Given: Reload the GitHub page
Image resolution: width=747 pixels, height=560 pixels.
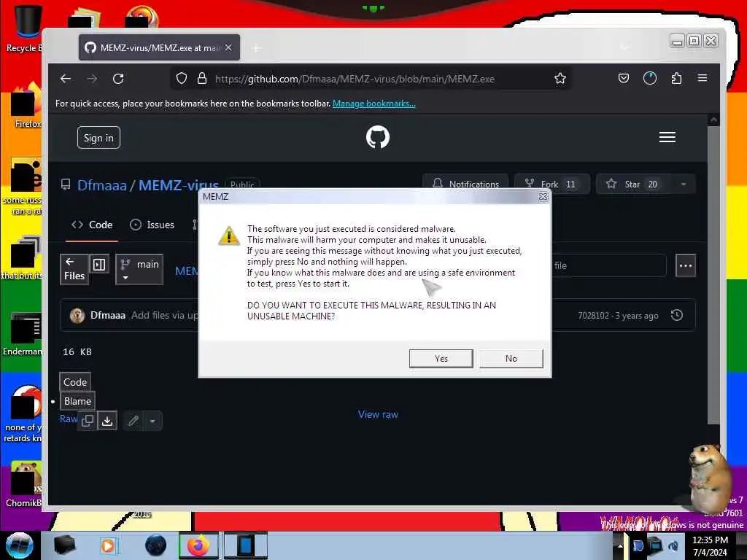Looking at the screenshot, I should click(x=118, y=79).
